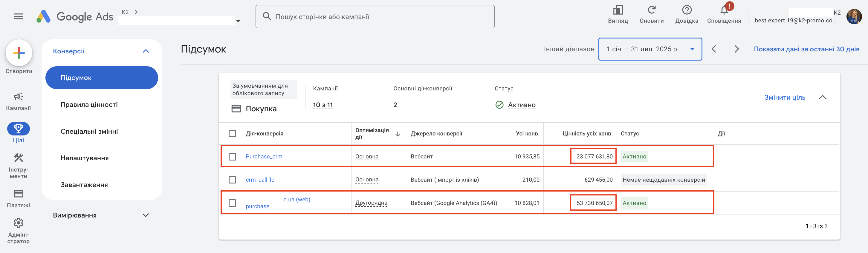The image size is (868, 253).
Task: Tick the crm_call_lc row checkbox
Action: tap(233, 180)
